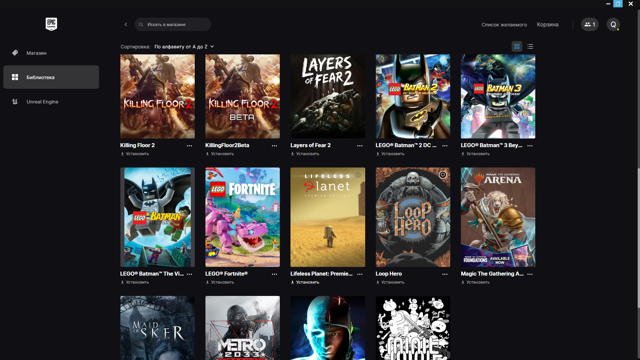Viewport: 640px width, 360px height.
Task: Click the Epic Games logo icon
Action: 51,24
